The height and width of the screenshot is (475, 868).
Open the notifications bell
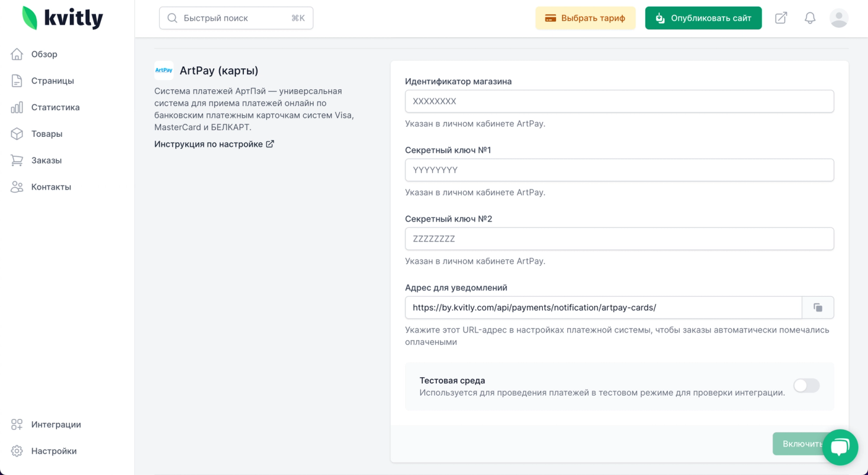[810, 18]
